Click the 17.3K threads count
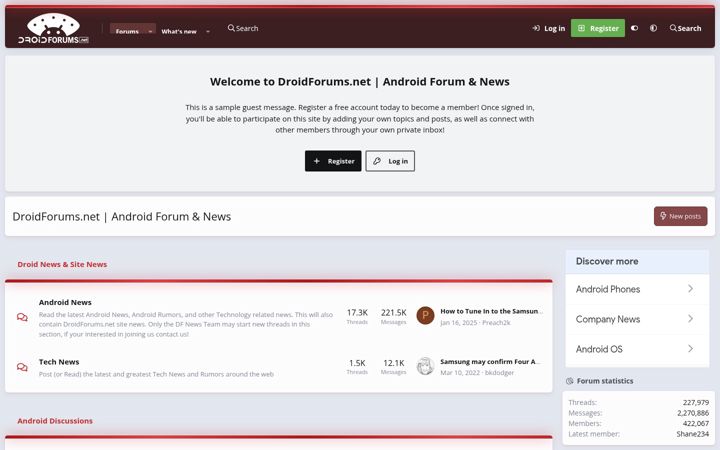The image size is (720, 450). click(357, 313)
